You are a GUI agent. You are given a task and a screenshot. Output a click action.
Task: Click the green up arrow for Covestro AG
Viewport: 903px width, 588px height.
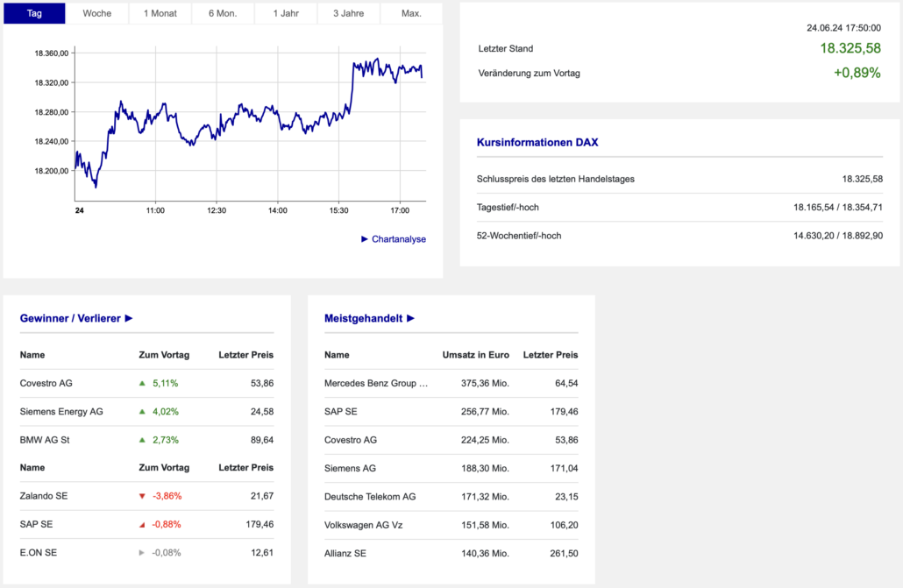(x=142, y=383)
